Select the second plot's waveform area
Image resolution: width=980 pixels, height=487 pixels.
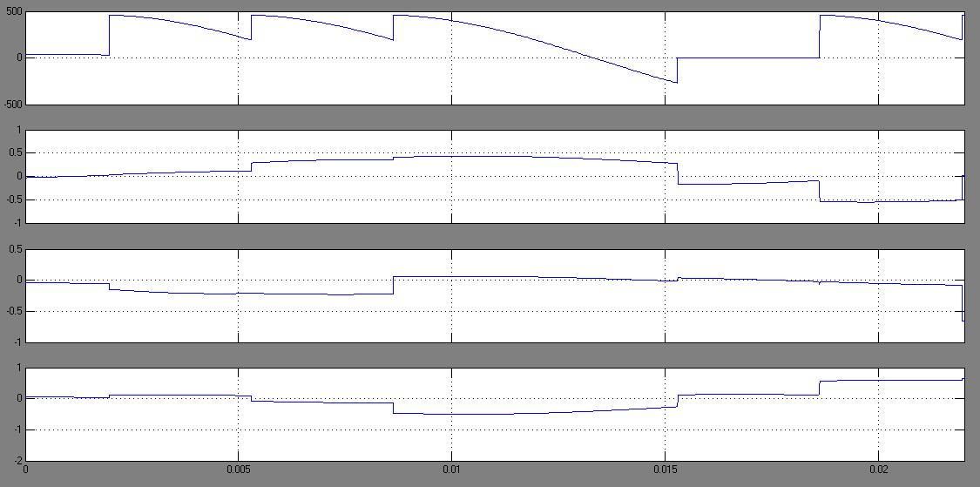pos(495,177)
